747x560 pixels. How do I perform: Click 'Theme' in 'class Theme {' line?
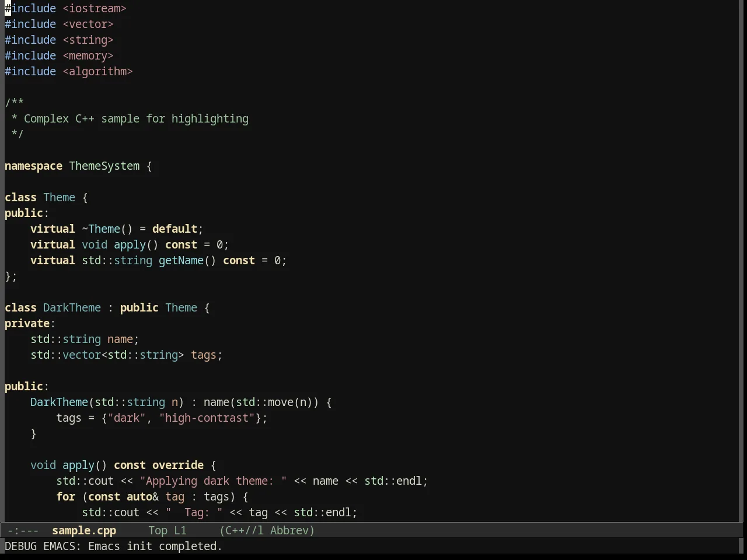pos(59,197)
